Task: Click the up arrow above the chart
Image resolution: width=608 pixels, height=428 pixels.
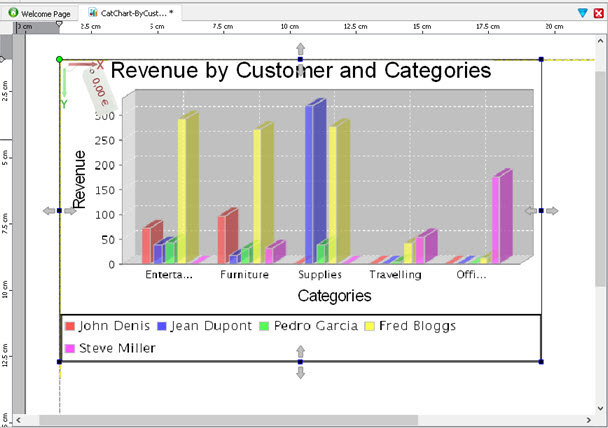Action: coord(300,48)
